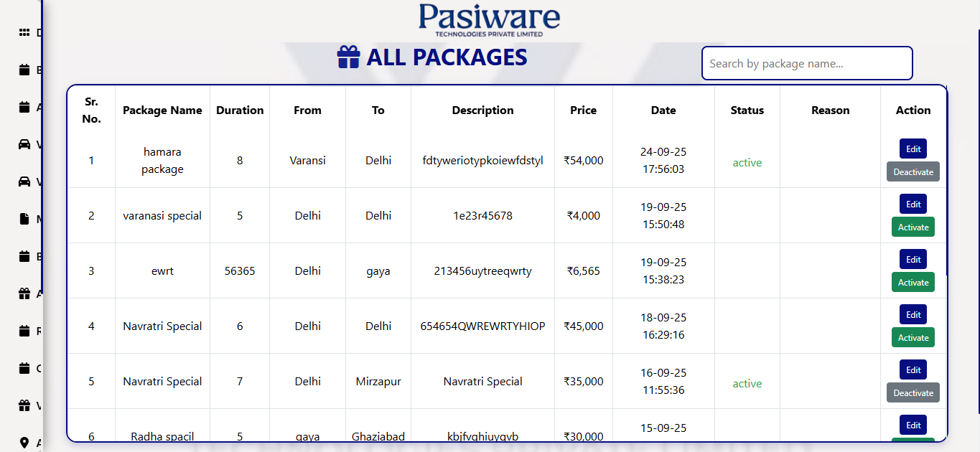Click the gift icon beside ALL PACKAGES heading
Image resolution: width=980 pixels, height=452 pixels.
(348, 57)
